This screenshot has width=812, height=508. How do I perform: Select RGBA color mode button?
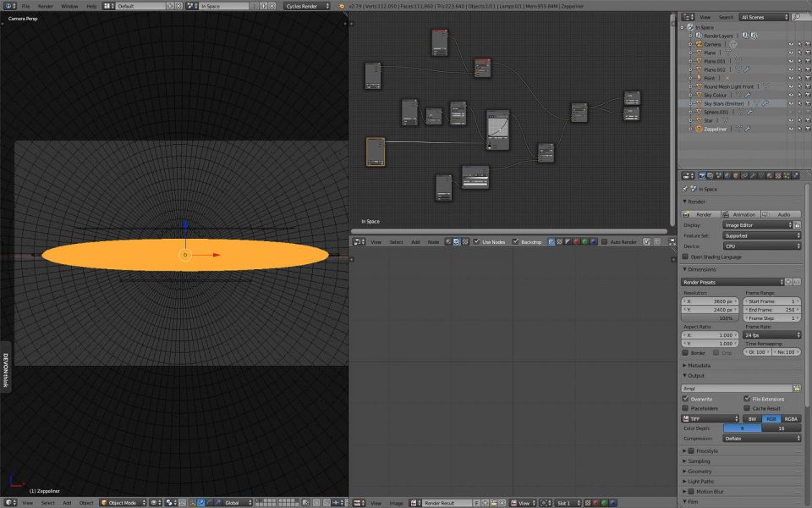click(790, 418)
